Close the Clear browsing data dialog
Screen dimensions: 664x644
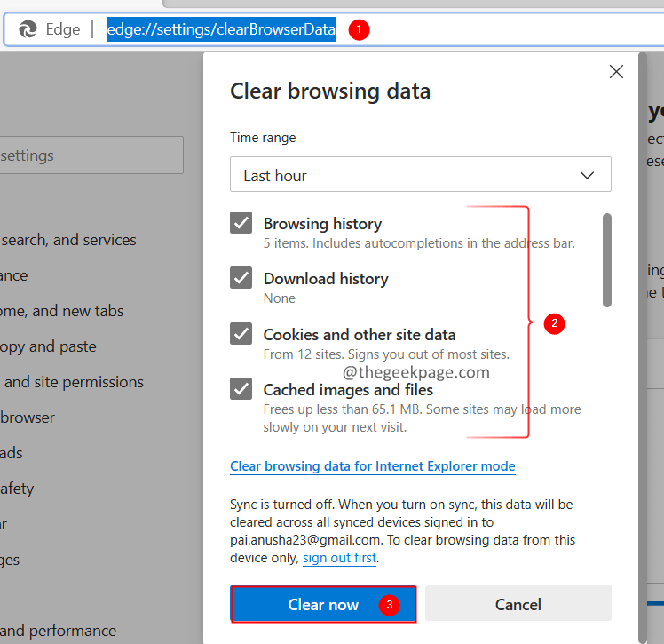pos(616,72)
